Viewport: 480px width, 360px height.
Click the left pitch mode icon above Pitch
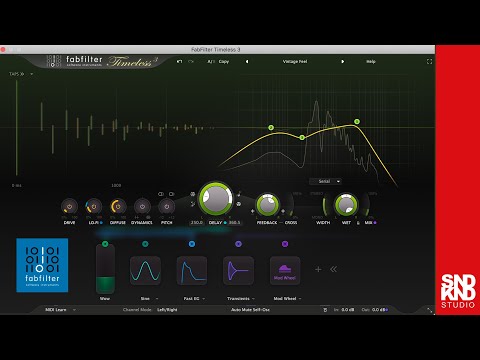click(161, 194)
